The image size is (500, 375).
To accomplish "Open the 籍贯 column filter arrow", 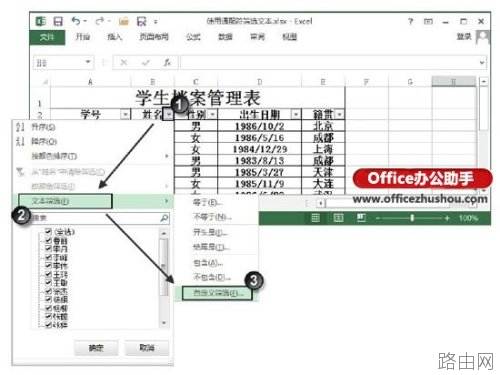I will pos(339,115).
